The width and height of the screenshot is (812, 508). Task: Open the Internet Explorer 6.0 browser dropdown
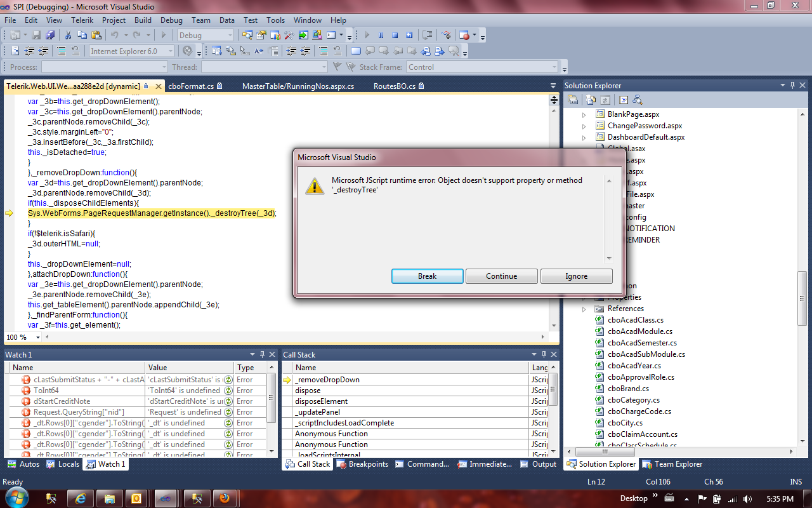(x=132, y=51)
